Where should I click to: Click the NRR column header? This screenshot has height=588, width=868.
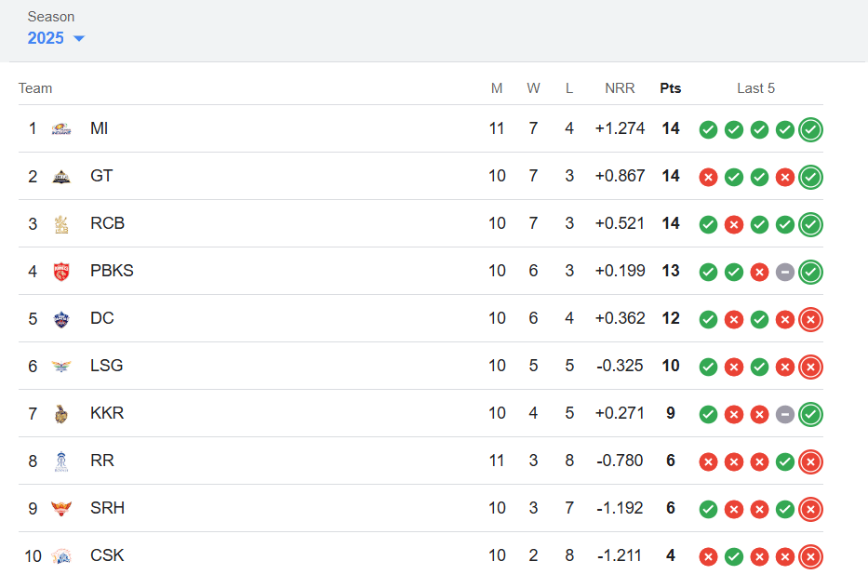tap(620, 88)
